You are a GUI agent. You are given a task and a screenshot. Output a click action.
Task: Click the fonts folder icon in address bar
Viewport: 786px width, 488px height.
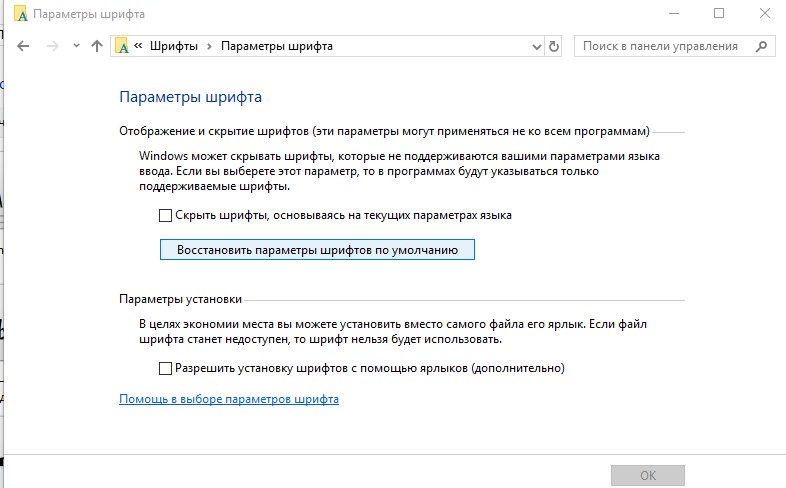click(122, 46)
